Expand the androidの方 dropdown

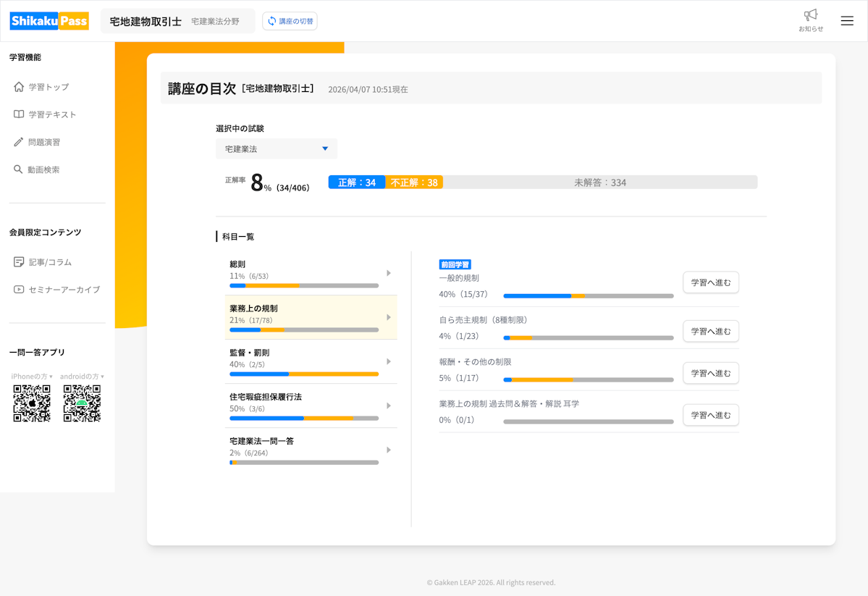(82, 377)
